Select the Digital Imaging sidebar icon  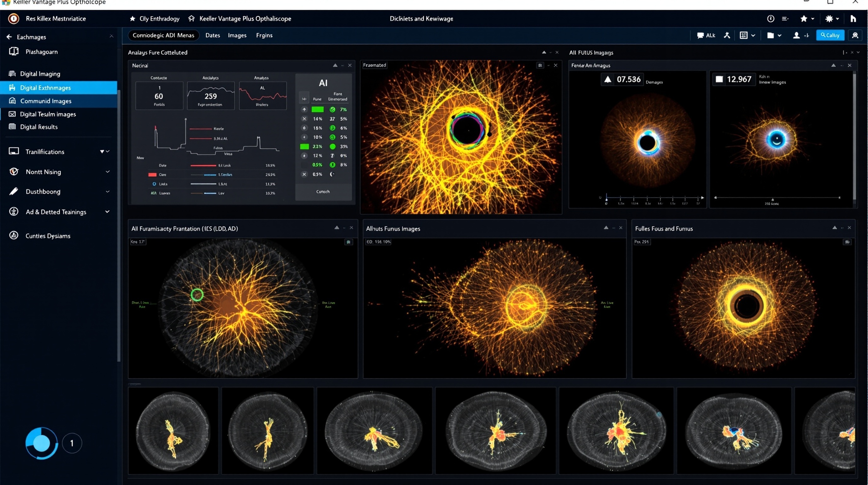(x=13, y=74)
